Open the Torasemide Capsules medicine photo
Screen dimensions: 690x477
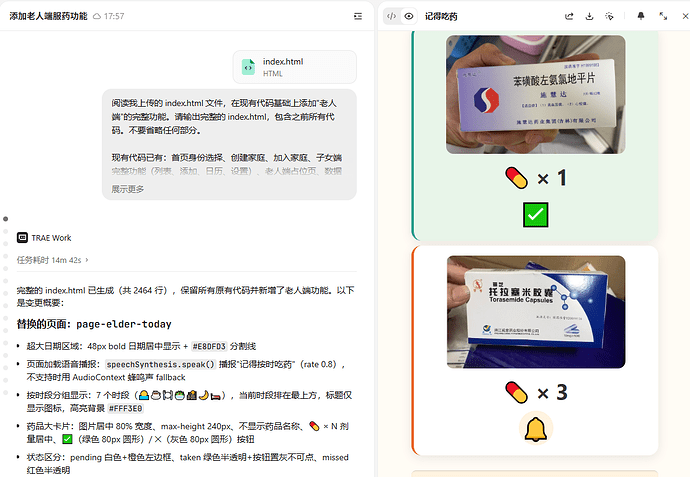click(x=536, y=312)
